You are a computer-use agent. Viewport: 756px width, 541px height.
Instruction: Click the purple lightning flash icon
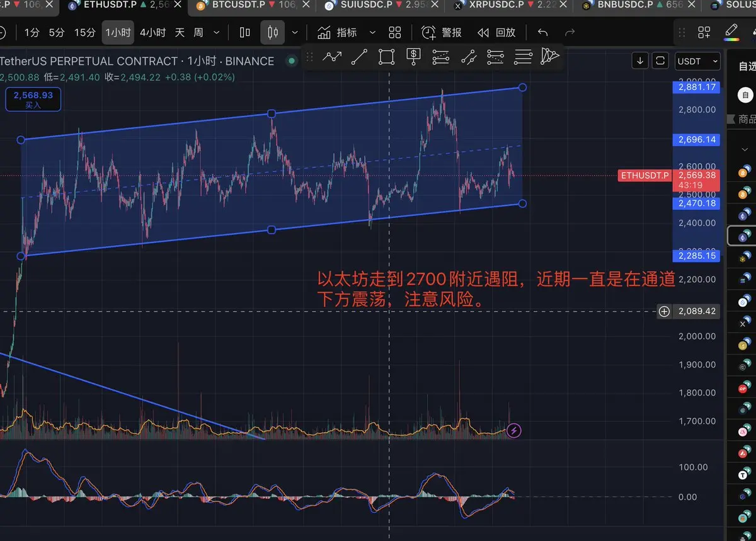click(514, 431)
